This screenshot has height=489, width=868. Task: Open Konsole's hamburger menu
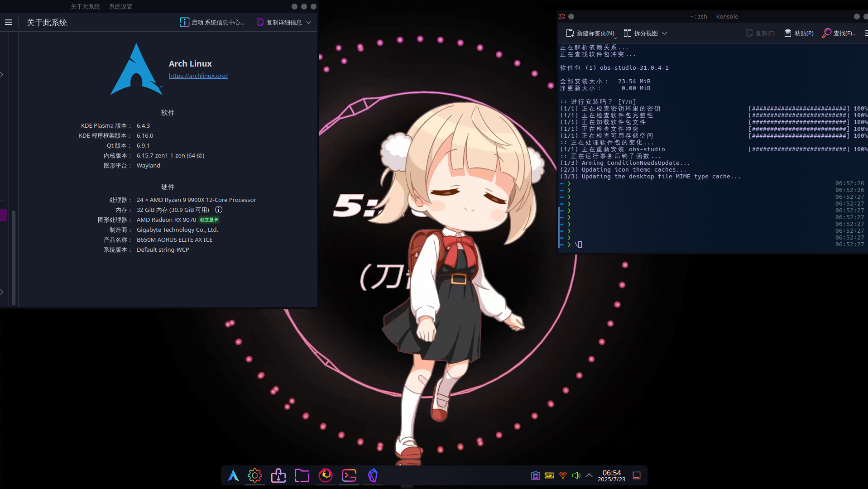(867, 33)
